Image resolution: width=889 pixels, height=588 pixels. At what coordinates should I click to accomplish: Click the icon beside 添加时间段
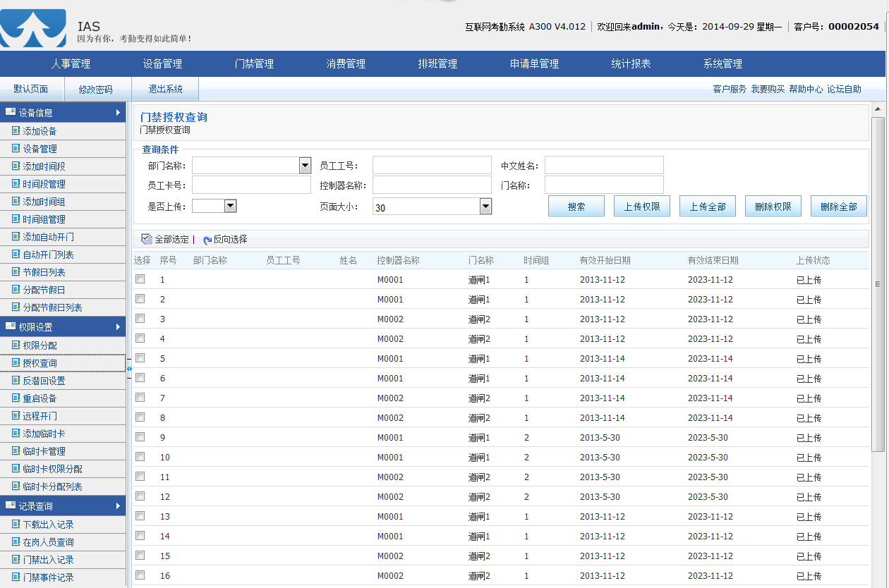pos(16,166)
